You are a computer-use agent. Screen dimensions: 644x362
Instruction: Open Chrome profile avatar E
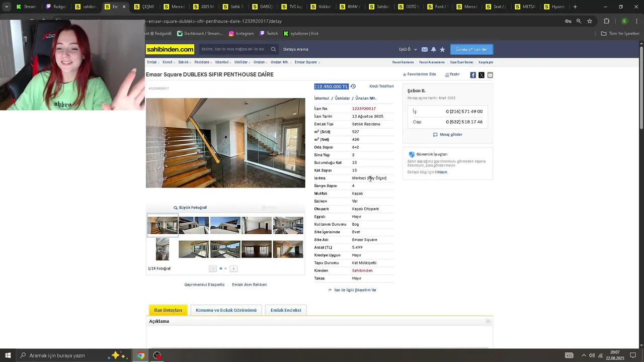(624, 21)
